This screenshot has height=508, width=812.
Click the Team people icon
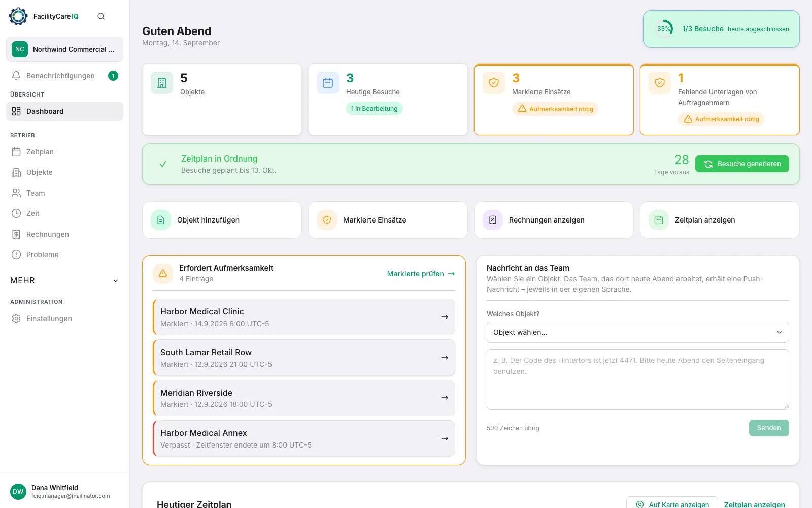[x=16, y=193]
